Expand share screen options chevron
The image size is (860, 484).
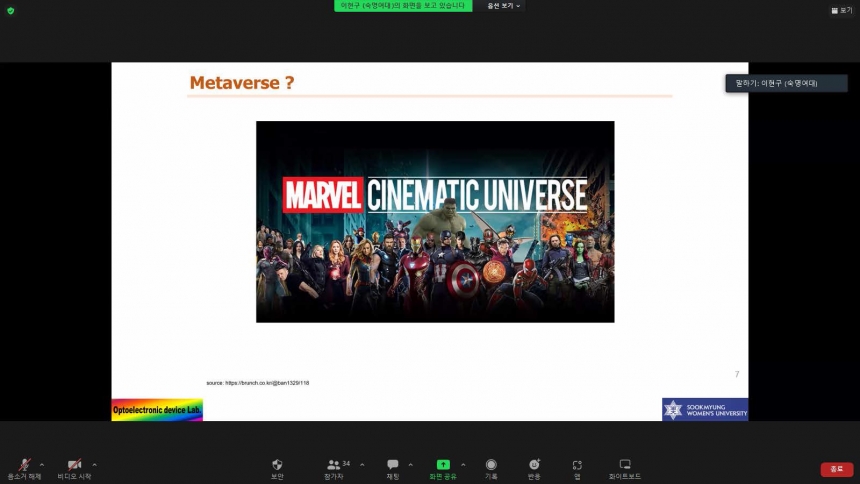pyautogui.click(x=463, y=465)
